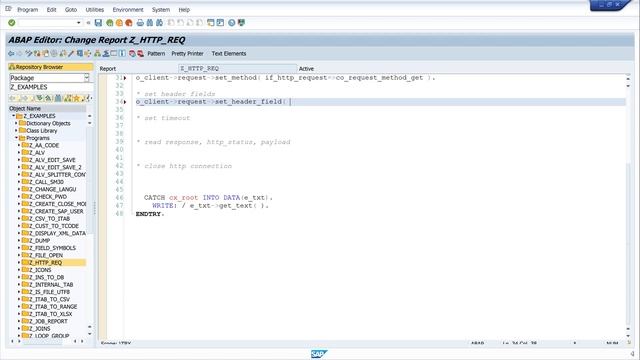This screenshot has height=360, width=640.
Task: Open the Utilities menu
Action: pos(95,9)
